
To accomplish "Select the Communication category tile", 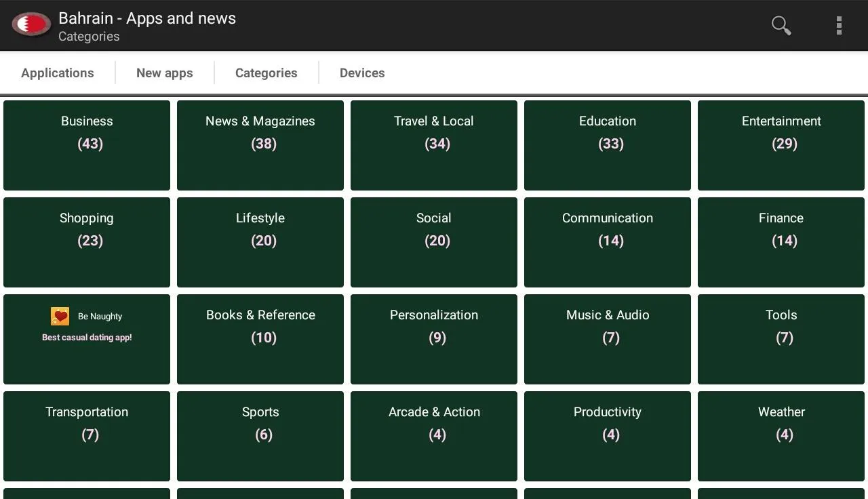I will (x=608, y=243).
